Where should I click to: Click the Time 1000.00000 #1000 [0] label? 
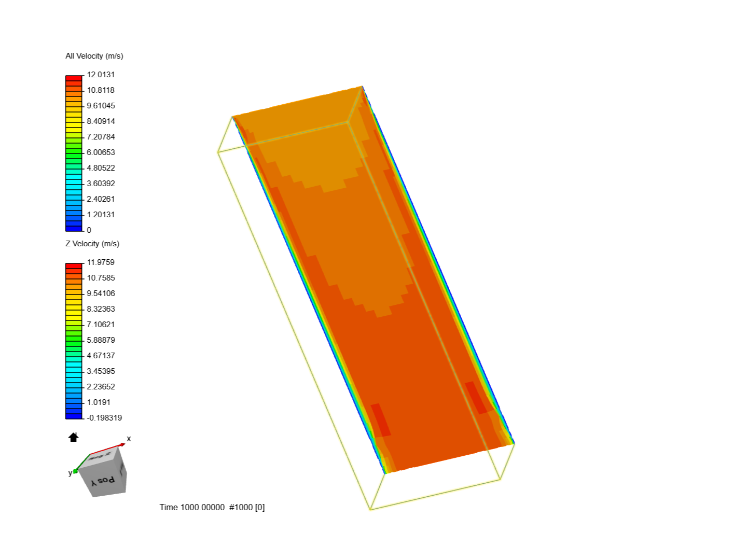(x=212, y=507)
